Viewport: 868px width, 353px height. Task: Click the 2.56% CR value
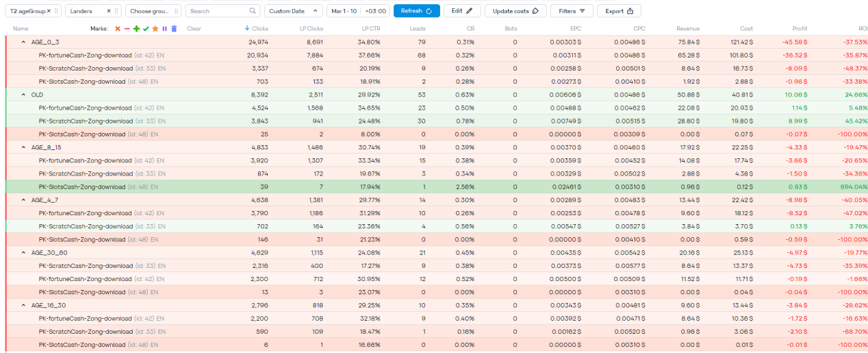point(466,186)
